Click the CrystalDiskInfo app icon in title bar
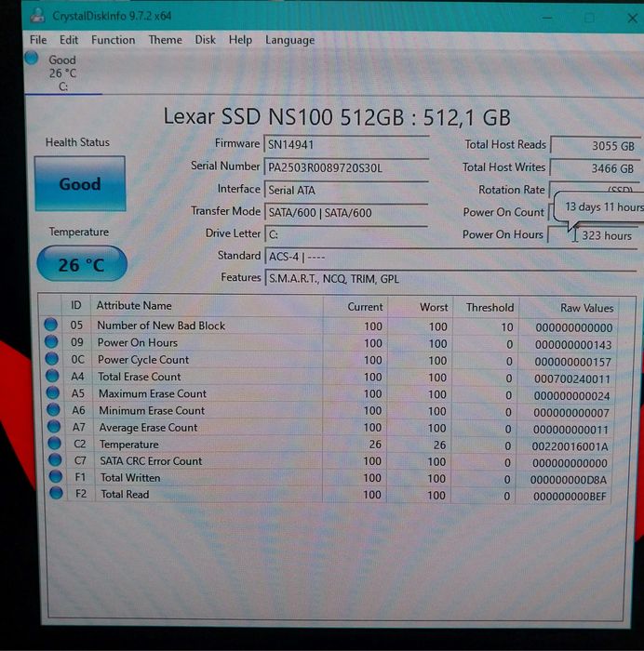This screenshot has width=644, height=651. point(37,16)
